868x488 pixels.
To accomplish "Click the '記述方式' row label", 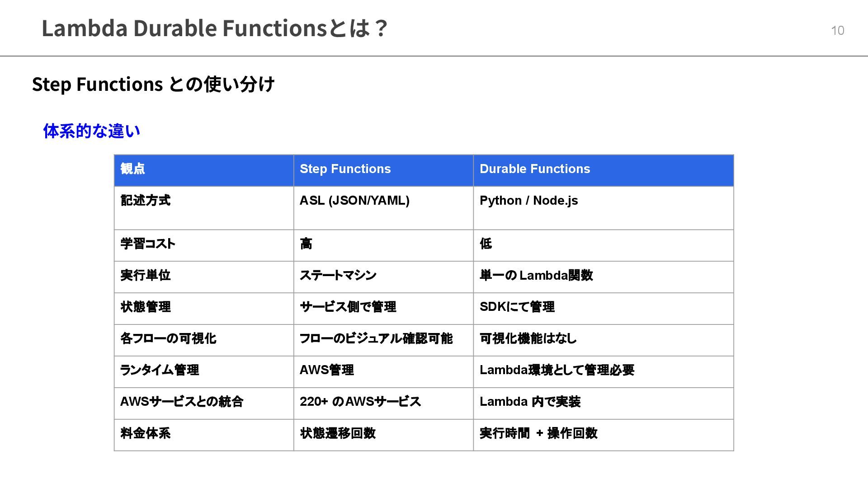I will 146,201.
